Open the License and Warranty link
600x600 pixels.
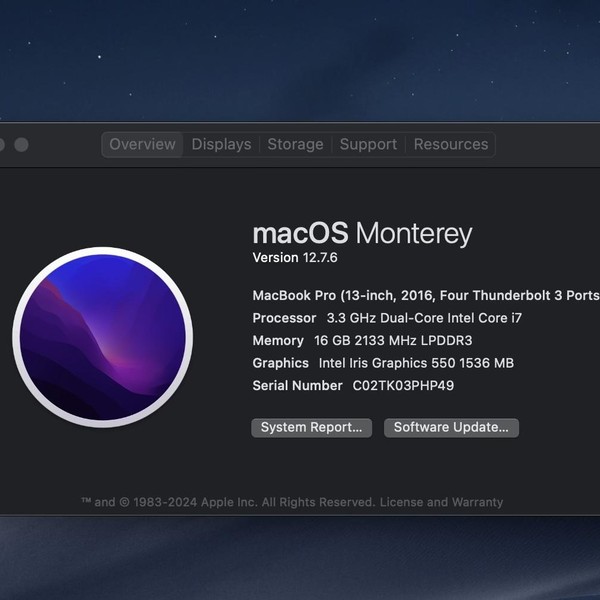441,502
